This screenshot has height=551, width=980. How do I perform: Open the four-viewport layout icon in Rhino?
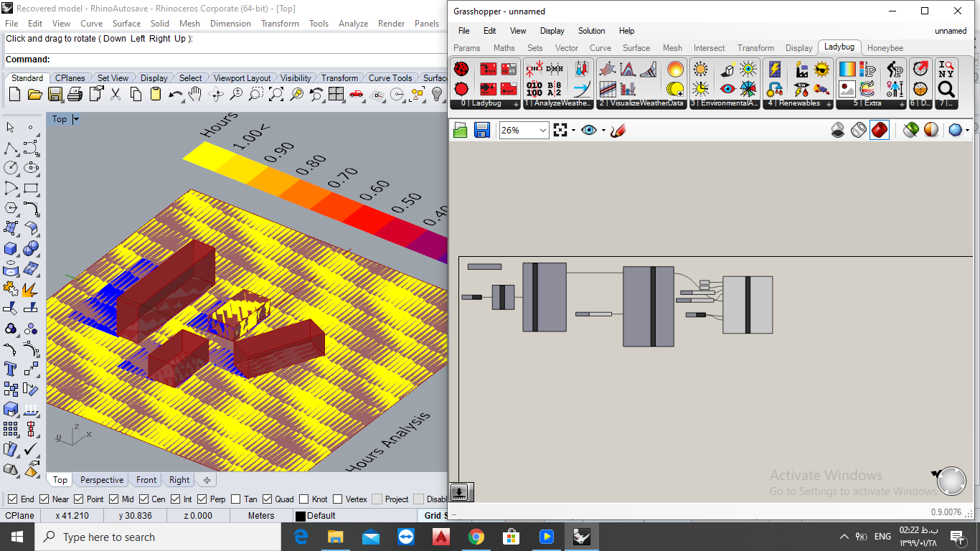336,94
